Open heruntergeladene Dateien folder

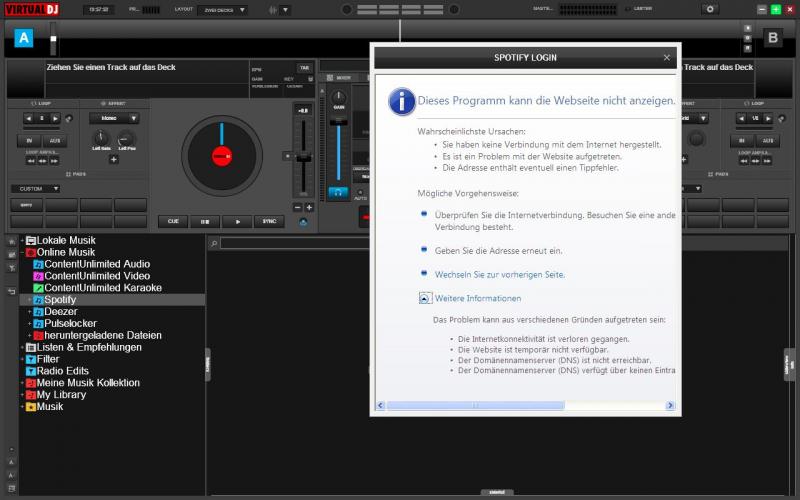[x=97, y=336]
